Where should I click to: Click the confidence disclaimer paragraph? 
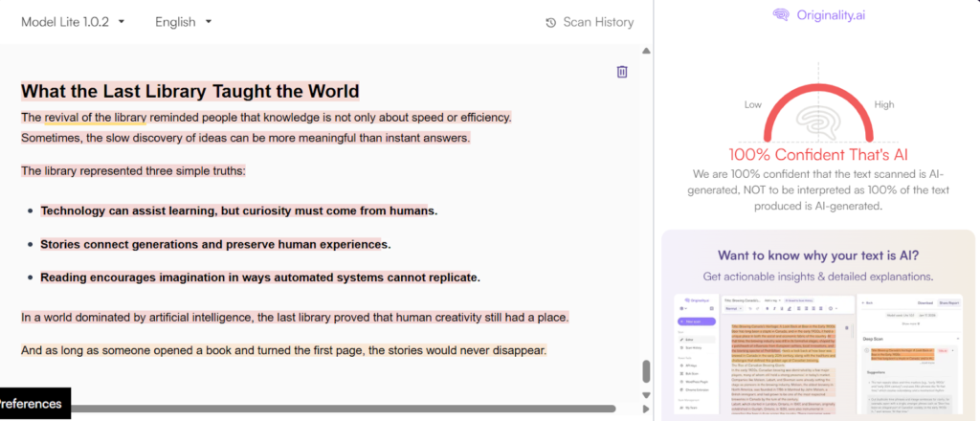point(818,189)
